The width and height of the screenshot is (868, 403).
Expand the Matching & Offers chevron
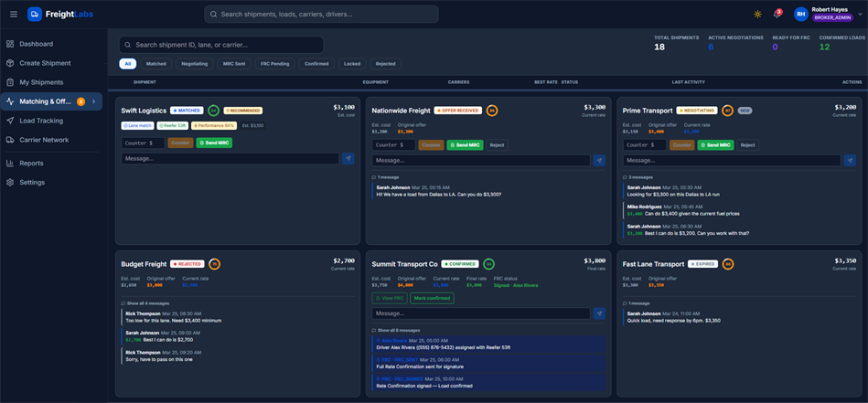[x=93, y=101]
